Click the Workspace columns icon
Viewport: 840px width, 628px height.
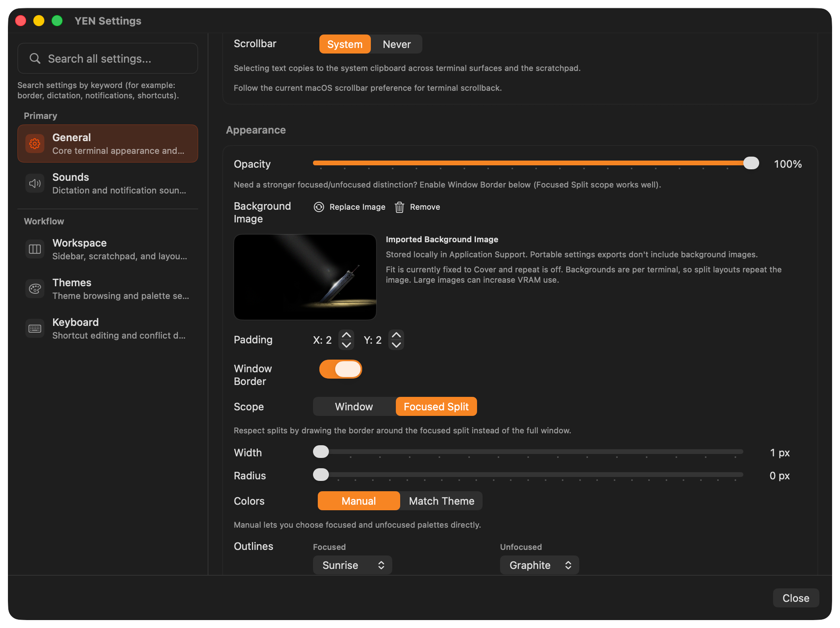point(35,249)
